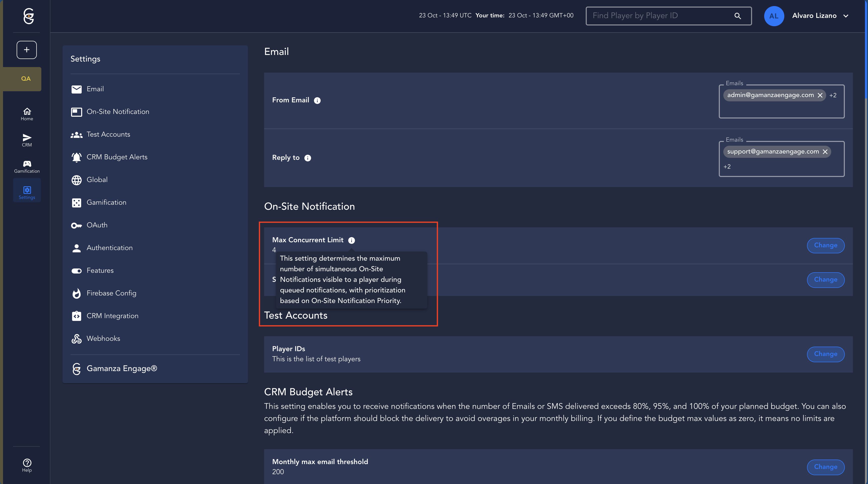The height and width of the screenshot is (484, 868).
Task: Expand the +2 hidden From Email addresses
Action: tap(833, 95)
